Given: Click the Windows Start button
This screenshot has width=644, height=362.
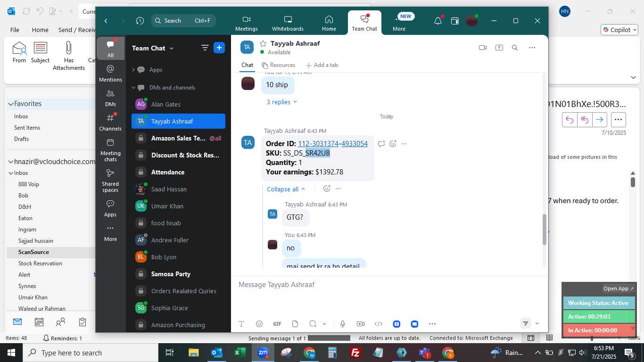Looking at the screenshot, I should coord(11,353).
